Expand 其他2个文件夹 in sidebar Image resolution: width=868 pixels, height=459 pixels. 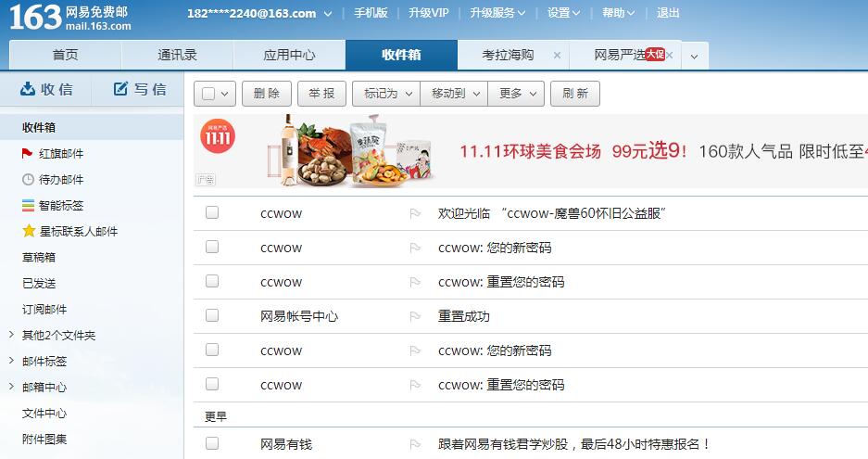[x=11, y=334]
